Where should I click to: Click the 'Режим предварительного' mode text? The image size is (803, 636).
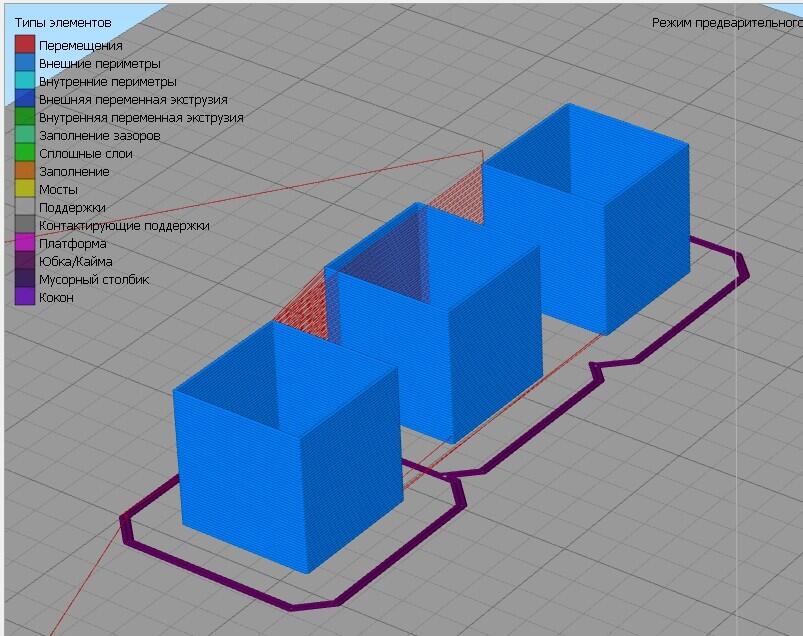click(727, 23)
